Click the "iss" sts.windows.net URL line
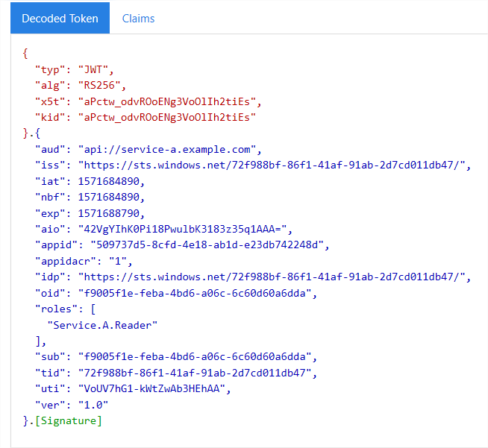 [253, 165]
